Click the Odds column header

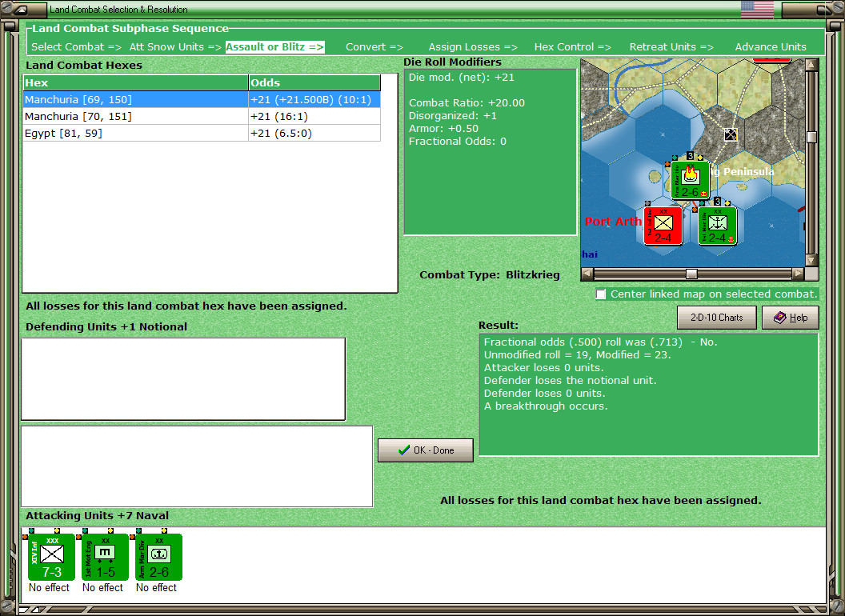coord(314,82)
